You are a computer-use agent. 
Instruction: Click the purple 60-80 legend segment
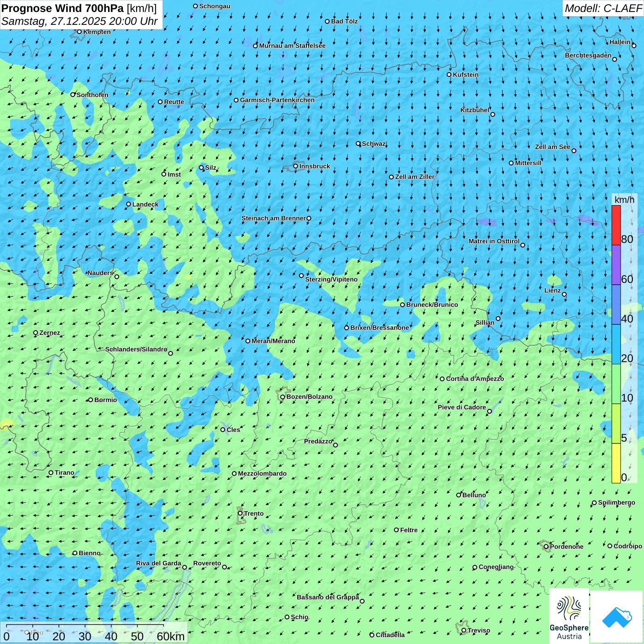[616, 265]
